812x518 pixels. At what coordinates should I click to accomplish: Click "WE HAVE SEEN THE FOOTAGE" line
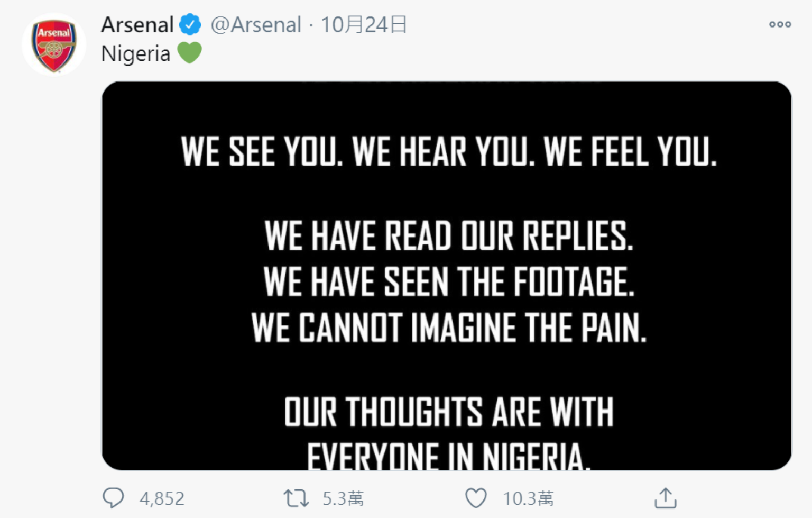448,281
